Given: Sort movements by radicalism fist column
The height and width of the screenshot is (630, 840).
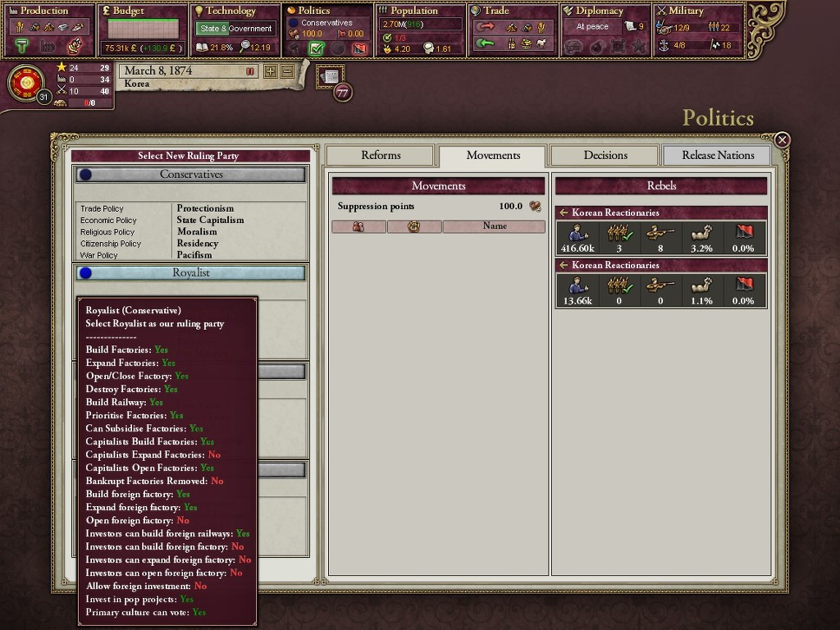Looking at the screenshot, I should click(x=414, y=226).
